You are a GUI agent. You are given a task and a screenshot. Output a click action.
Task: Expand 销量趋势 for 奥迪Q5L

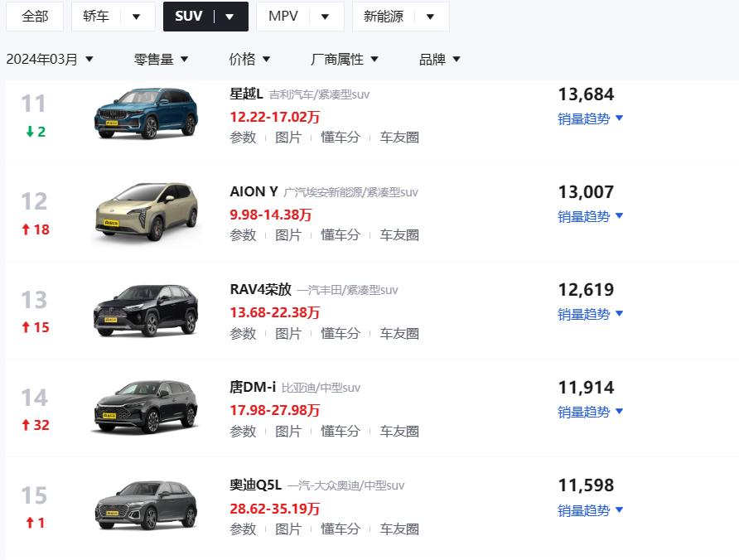[x=591, y=510]
